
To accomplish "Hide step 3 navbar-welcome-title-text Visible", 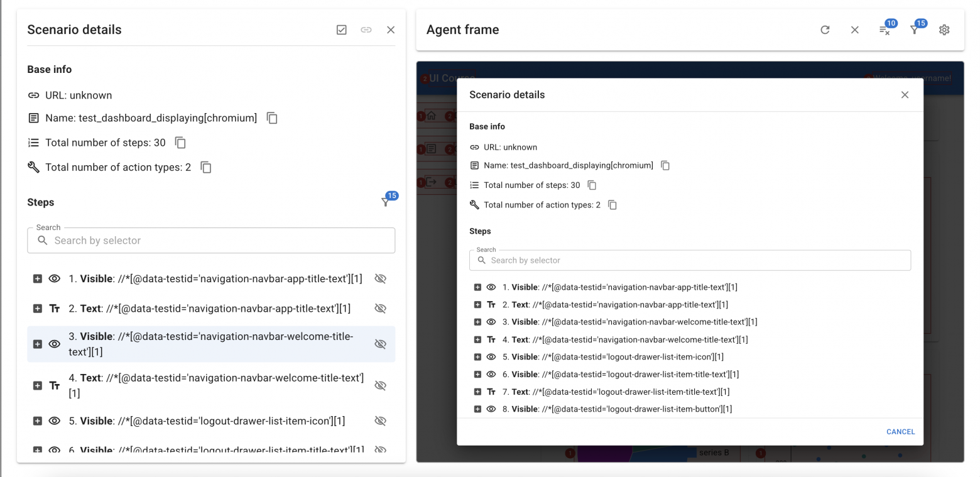I will 380,344.
